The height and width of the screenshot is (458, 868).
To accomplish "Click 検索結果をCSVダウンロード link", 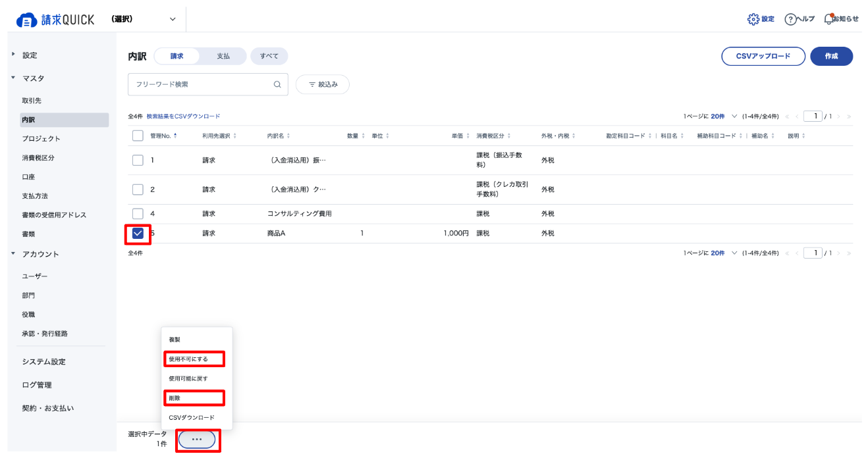I will pyautogui.click(x=183, y=116).
